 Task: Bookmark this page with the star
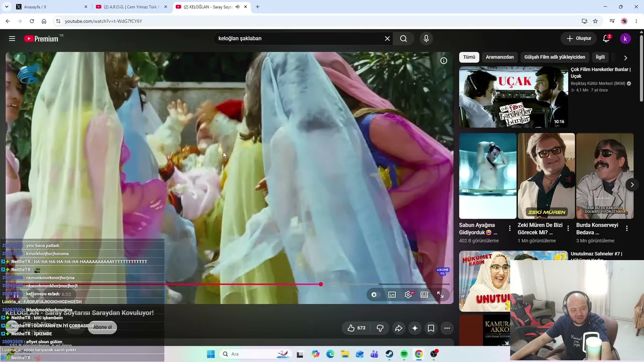595,21
